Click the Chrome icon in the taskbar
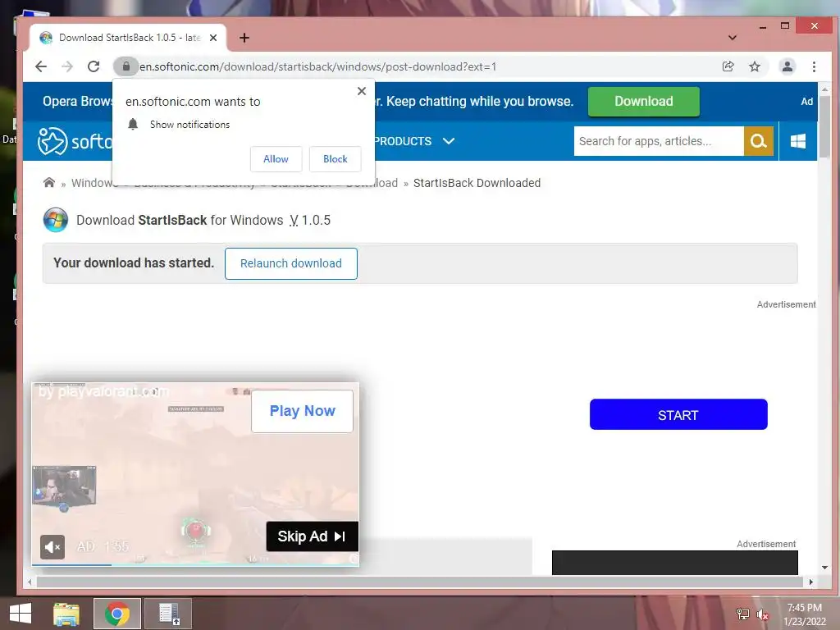The height and width of the screenshot is (630, 840). [x=117, y=614]
